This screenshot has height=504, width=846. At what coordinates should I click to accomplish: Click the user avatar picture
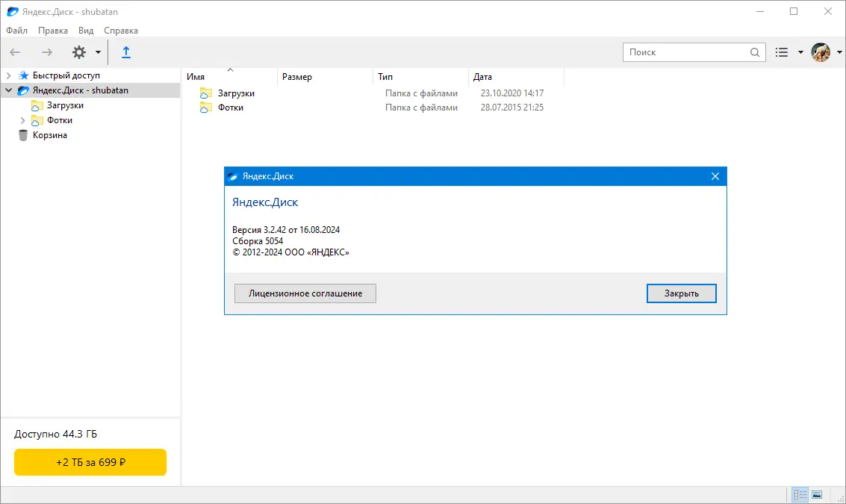(x=821, y=52)
